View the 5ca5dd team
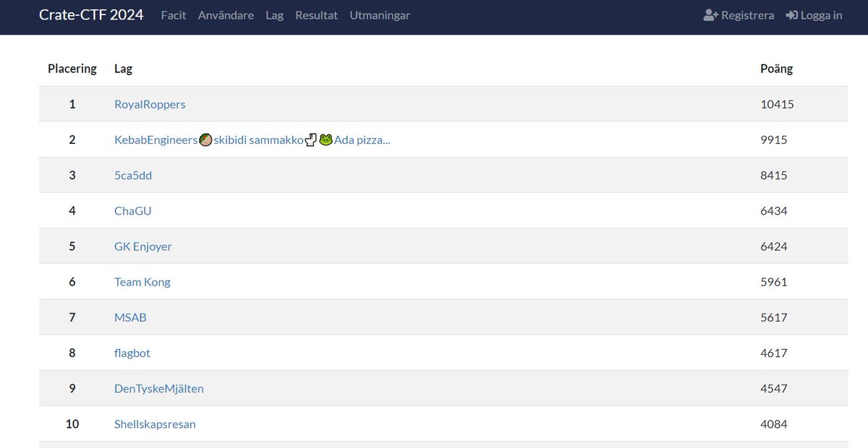The image size is (868, 448). click(x=133, y=175)
